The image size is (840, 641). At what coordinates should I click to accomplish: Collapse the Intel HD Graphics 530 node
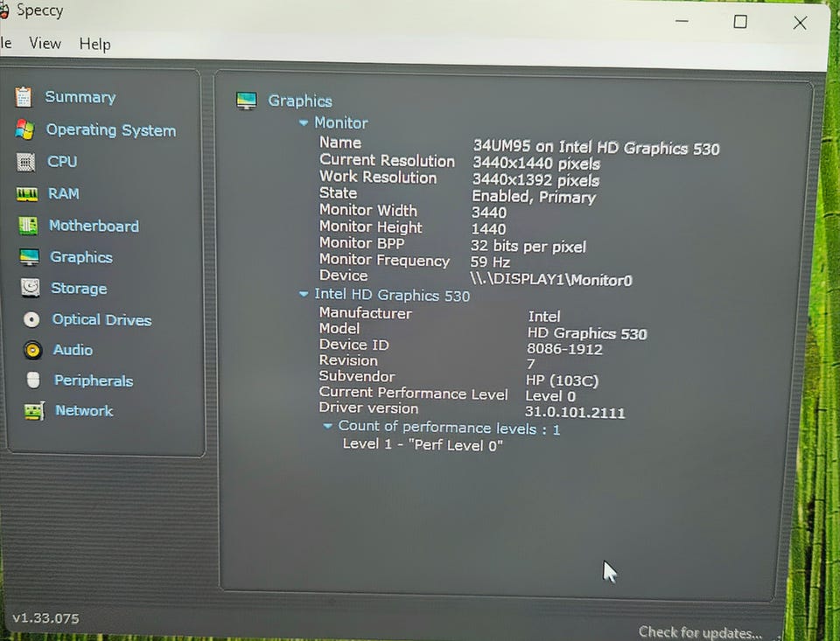pyautogui.click(x=304, y=294)
